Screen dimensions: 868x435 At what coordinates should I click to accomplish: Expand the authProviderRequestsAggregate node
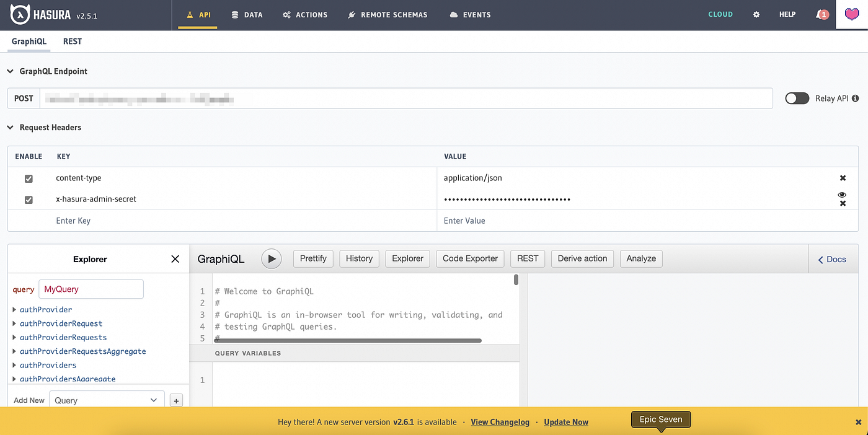click(14, 351)
